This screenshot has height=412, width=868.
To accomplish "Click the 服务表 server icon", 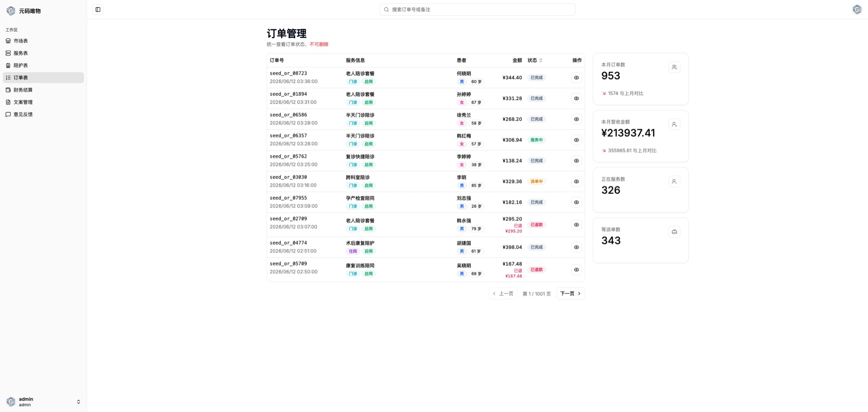I will tap(8, 53).
